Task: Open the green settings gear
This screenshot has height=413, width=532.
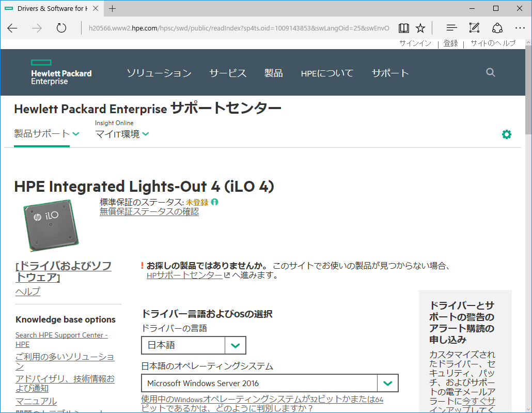Action: coord(507,134)
